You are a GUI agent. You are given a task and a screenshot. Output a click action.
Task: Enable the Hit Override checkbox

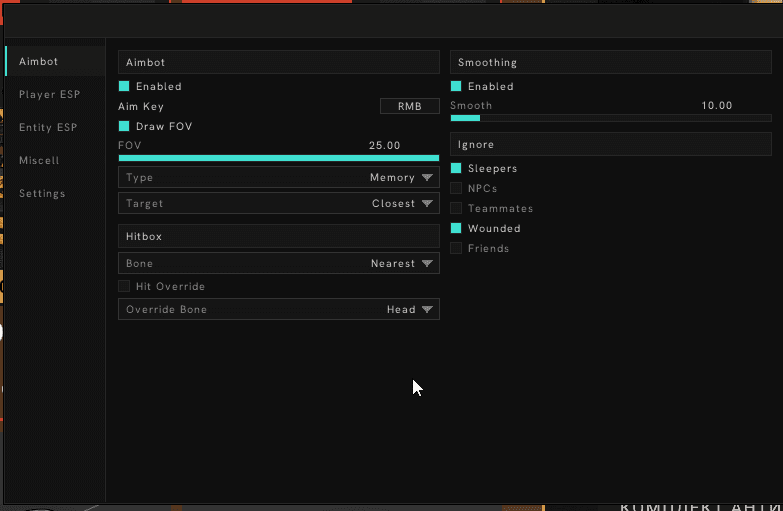coord(124,286)
